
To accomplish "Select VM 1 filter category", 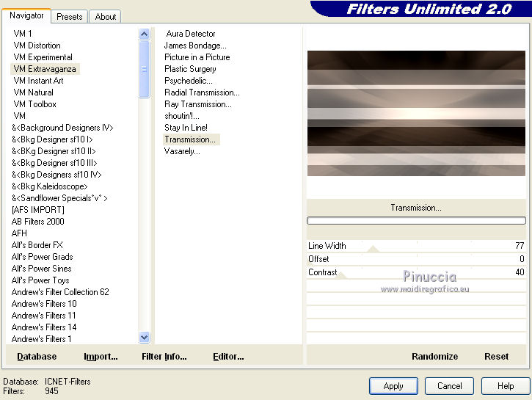I will 23,34.
